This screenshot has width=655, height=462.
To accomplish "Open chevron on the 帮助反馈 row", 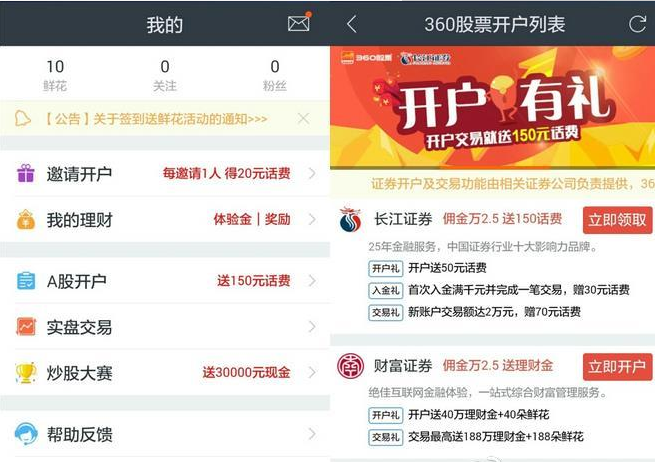I will (x=312, y=434).
